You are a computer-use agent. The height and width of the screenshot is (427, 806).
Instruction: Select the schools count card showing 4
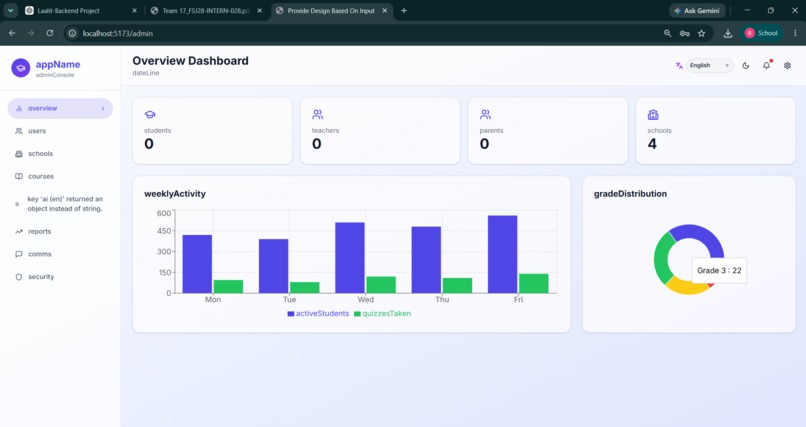(716, 131)
